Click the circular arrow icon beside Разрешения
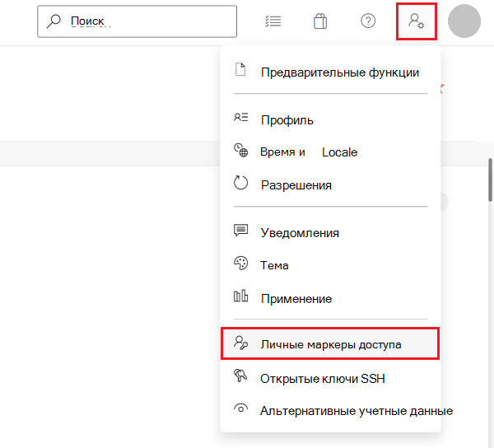494x448 pixels. pos(240,183)
